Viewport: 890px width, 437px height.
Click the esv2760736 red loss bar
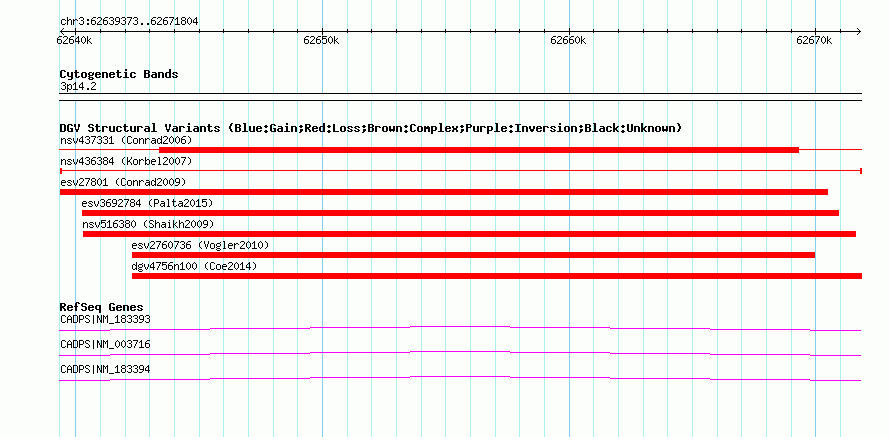tap(473, 255)
